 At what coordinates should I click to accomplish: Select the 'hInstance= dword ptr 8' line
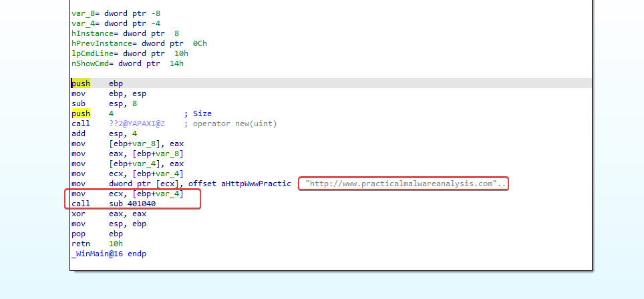click(126, 33)
